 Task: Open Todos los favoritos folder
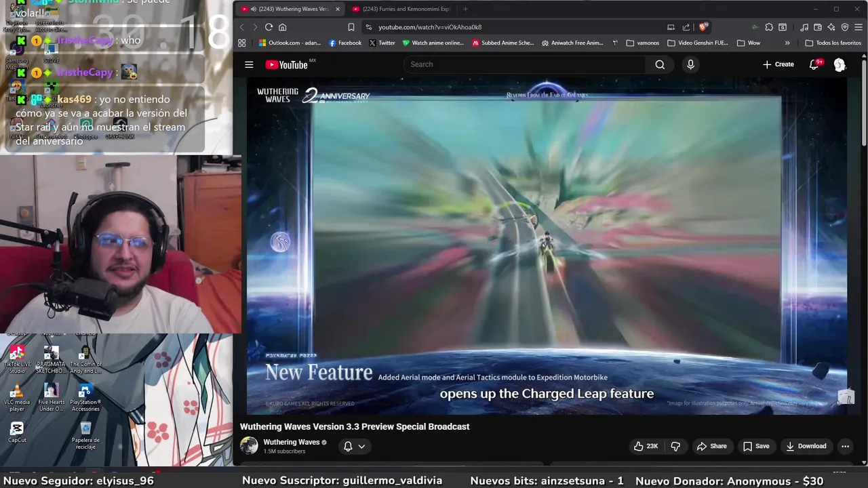pyautogui.click(x=833, y=43)
